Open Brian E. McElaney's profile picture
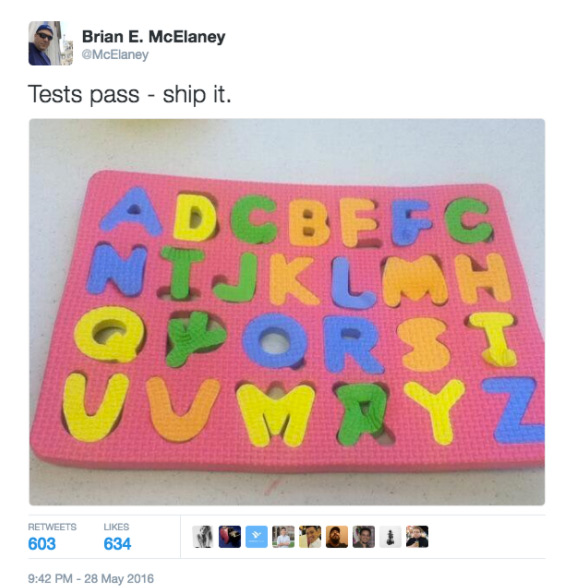The image size is (572, 588). click(x=51, y=43)
